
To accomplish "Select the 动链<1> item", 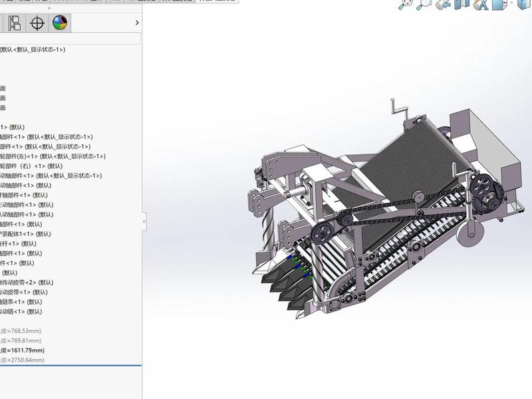I will click(21, 312).
